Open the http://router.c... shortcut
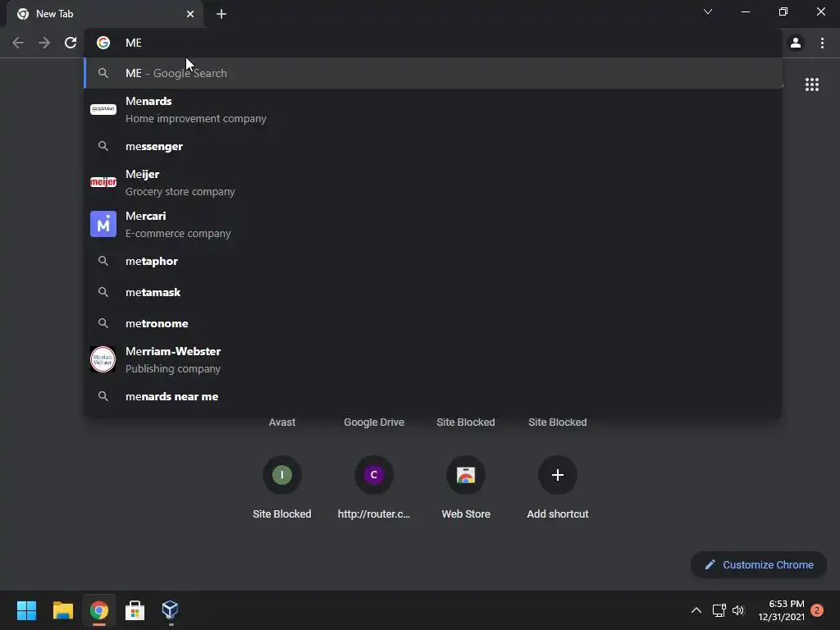The width and height of the screenshot is (840, 630). pos(374,487)
